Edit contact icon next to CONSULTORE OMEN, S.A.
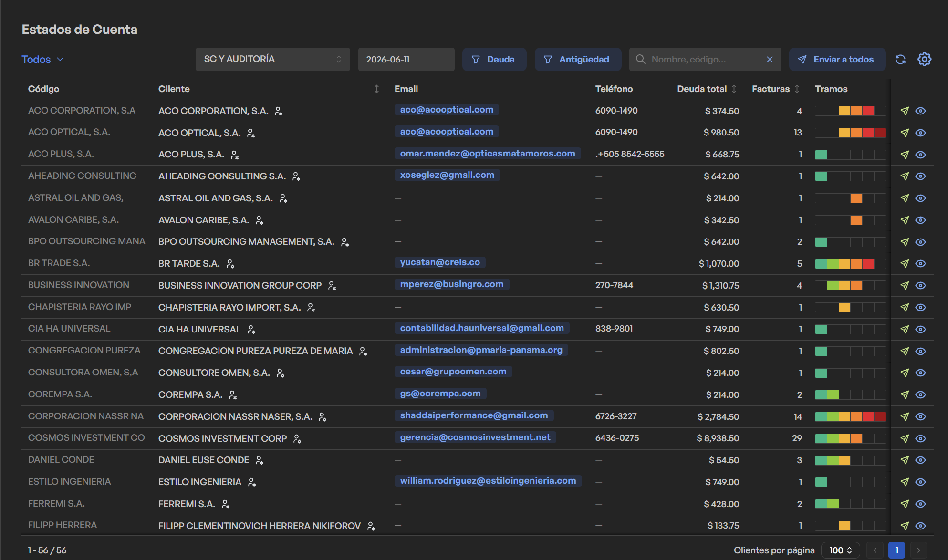Image resolution: width=948 pixels, height=560 pixels. (281, 373)
